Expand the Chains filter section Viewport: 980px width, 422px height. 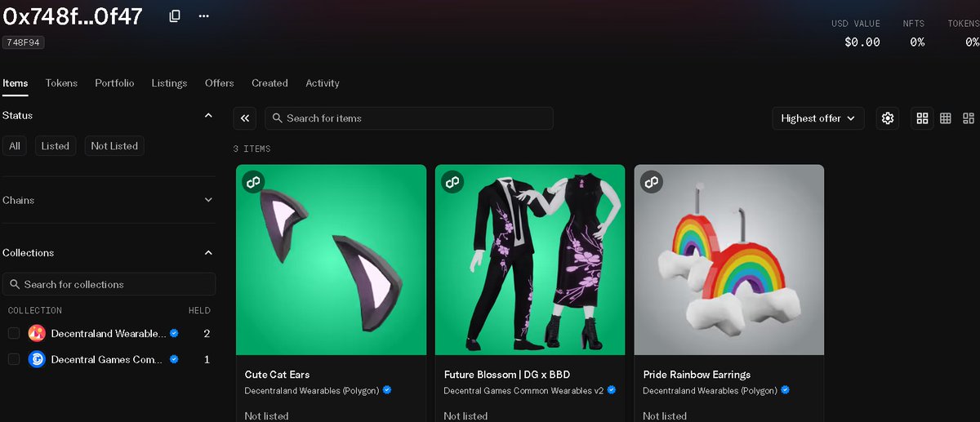pyautogui.click(x=208, y=200)
